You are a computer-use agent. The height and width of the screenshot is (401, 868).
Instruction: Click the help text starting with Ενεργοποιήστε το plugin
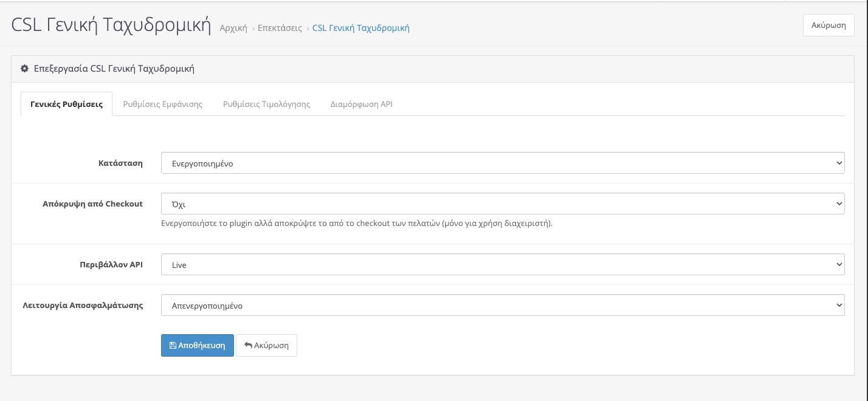[357, 224]
